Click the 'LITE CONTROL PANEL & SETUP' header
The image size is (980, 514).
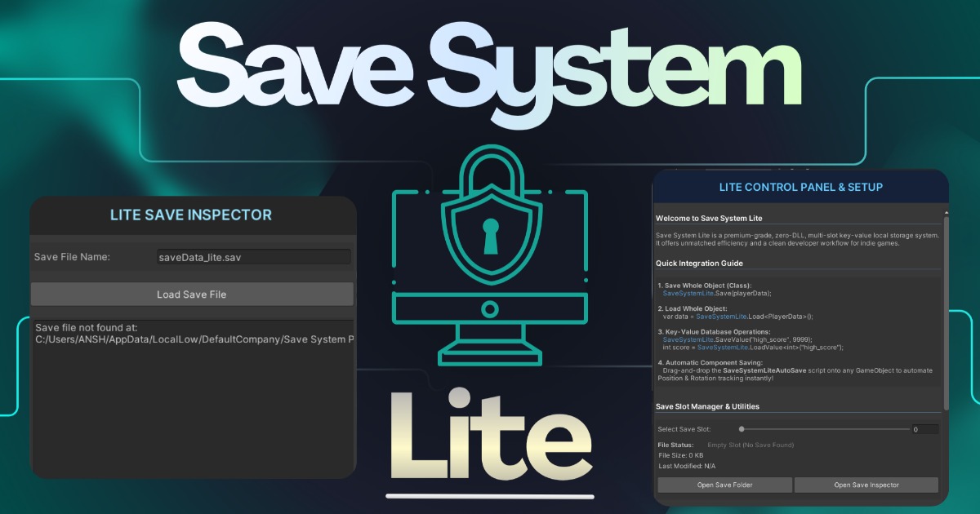(801, 187)
